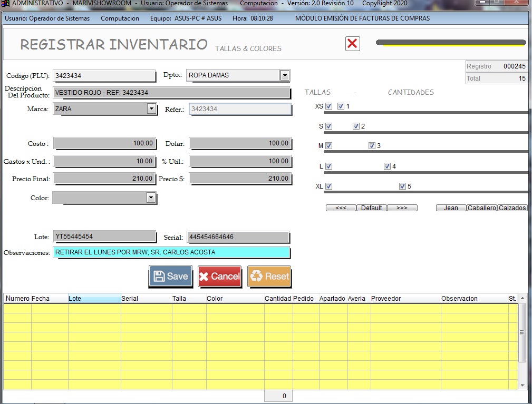
Task: Toggle the L size checkbox
Action: [x=329, y=166]
